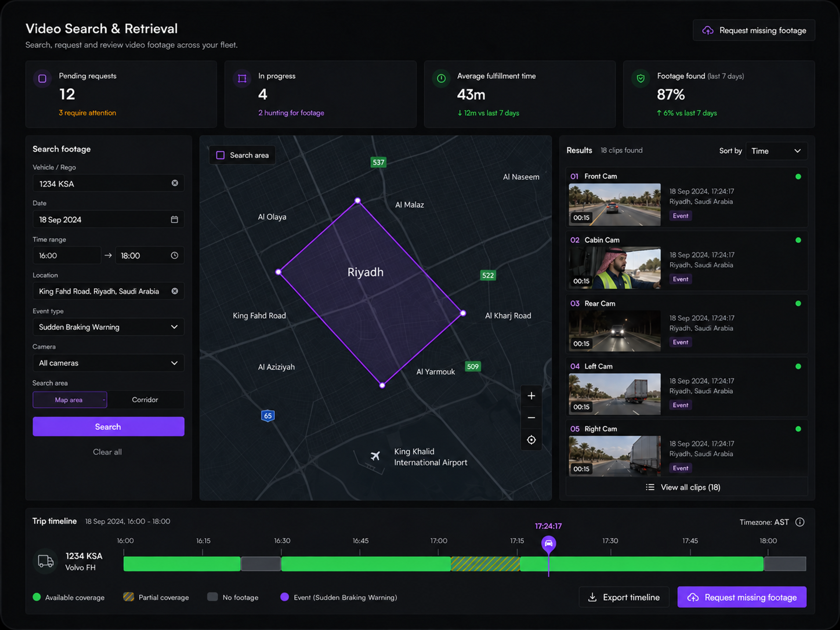This screenshot has height=630, width=840.
Task: Toggle the Partial coverage legend
Action: click(x=156, y=597)
